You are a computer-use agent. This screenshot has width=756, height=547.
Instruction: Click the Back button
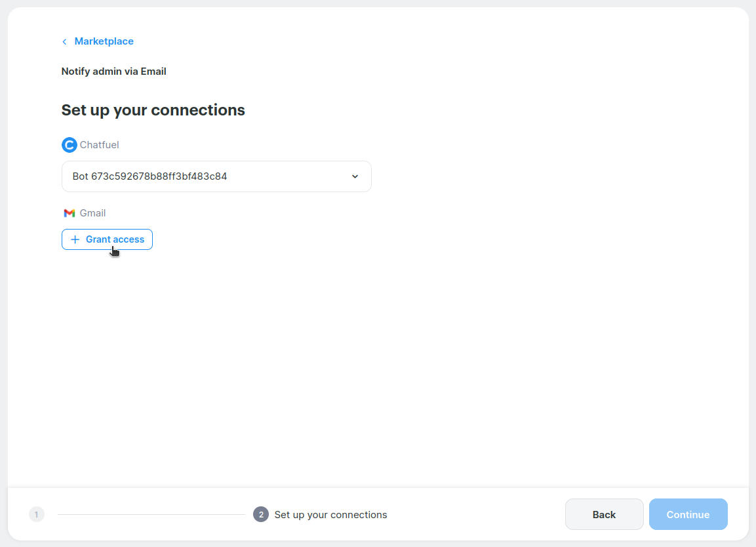click(604, 515)
